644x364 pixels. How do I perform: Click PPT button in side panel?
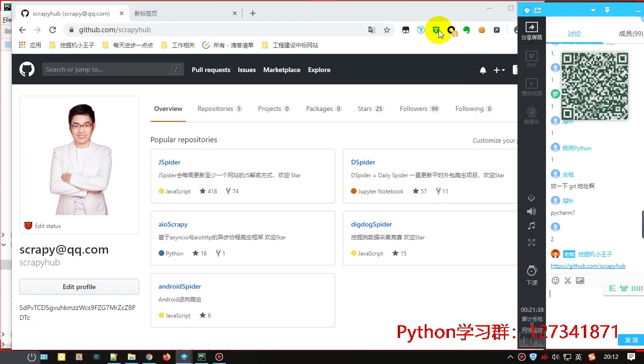(x=532, y=60)
